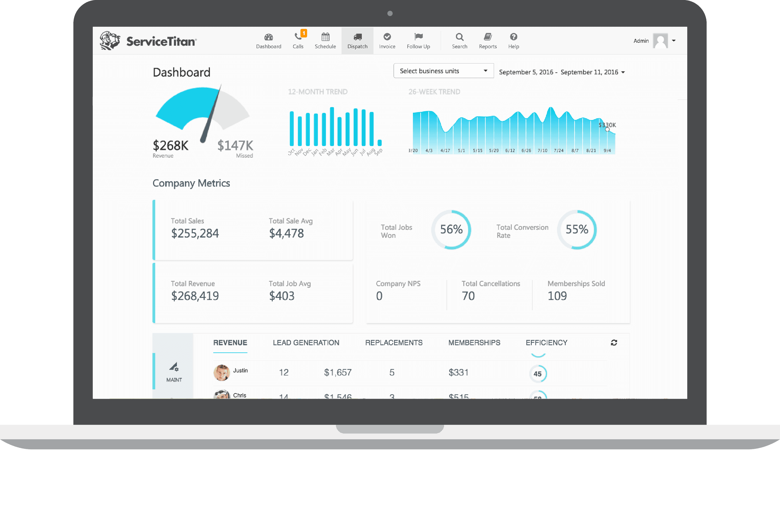This screenshot has width=780, height=532.
Task: Click the $330K point on 26-week trend
Action: (x=607, y=130)
